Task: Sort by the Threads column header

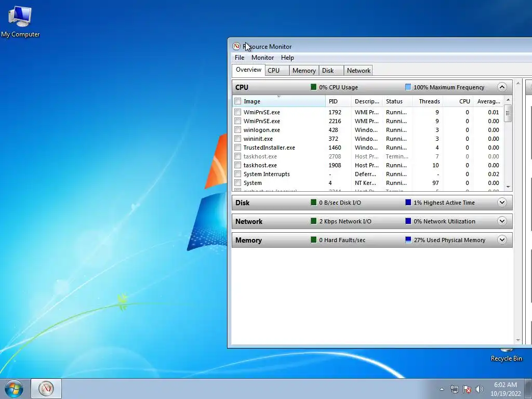Action: coord(428,101)
